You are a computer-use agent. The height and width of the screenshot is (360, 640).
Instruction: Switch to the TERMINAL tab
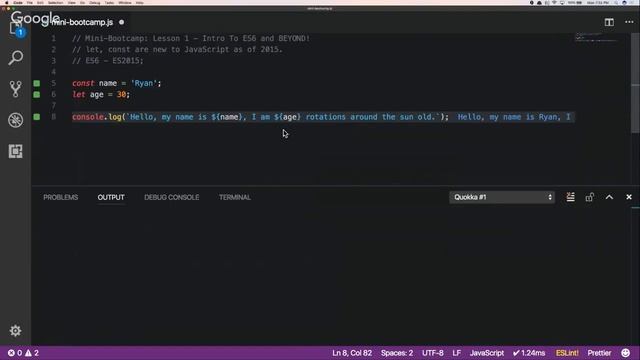tap(235, 197)
